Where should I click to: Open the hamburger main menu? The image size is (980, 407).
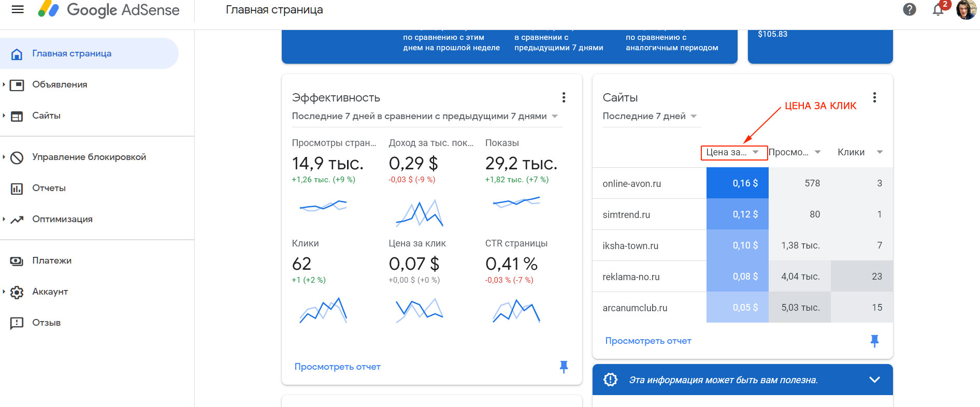[18, 10]
